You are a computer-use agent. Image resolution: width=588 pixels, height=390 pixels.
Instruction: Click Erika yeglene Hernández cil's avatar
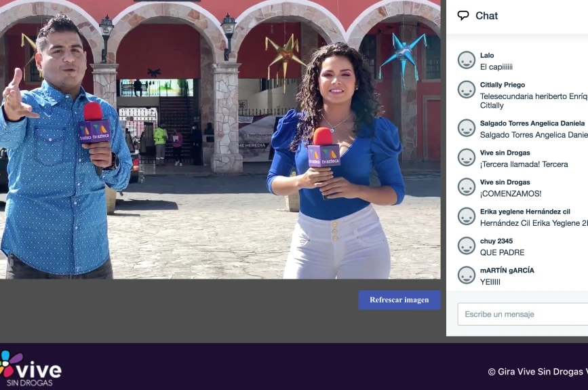[x=467, y=216]
